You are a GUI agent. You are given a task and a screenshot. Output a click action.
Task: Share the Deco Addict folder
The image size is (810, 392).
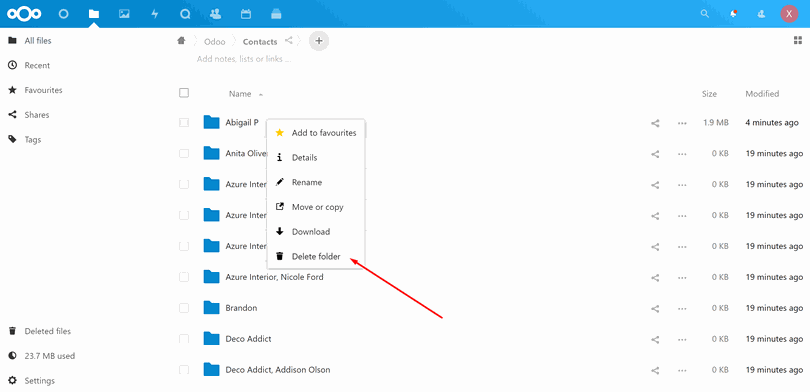coord(655,339)
